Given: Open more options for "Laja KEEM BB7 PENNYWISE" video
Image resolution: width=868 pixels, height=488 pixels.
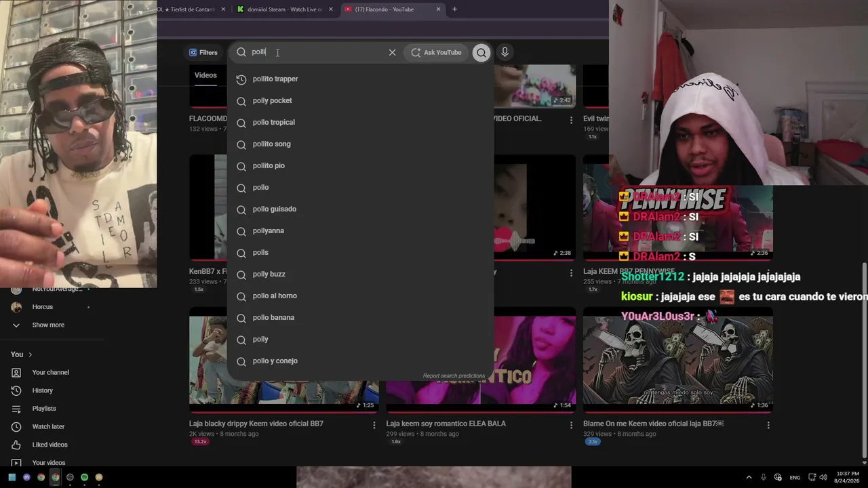Looking at the screenshot, I should (x=768, y=272).
